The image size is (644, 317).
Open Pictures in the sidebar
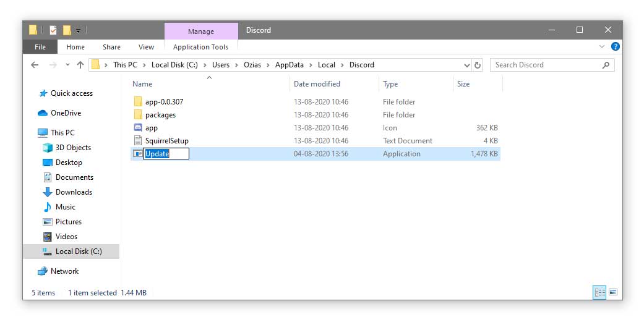point(69,221)
